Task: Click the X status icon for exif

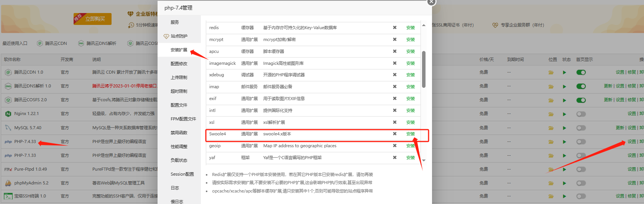Action: click(x=394, y=99)
